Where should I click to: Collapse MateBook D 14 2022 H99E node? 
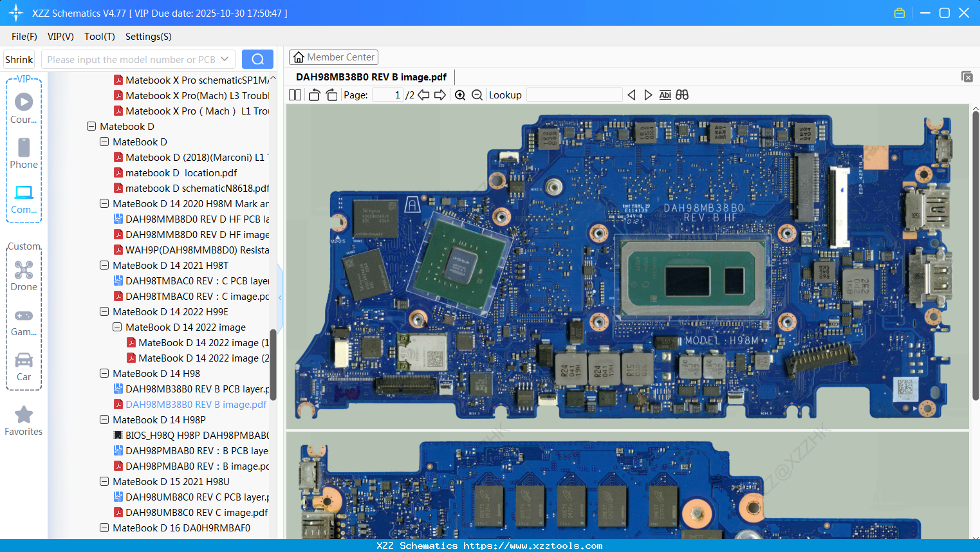point(104,312)
